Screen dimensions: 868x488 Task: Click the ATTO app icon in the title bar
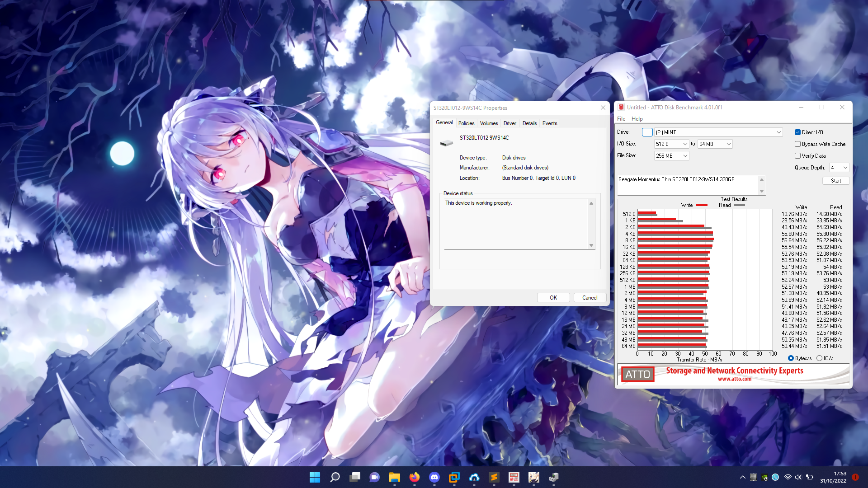pyautogui.click(x=621, y=107)
